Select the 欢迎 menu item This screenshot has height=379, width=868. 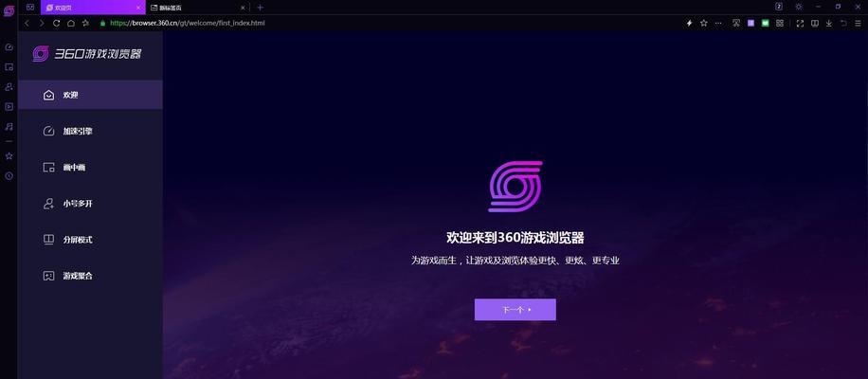90,95
